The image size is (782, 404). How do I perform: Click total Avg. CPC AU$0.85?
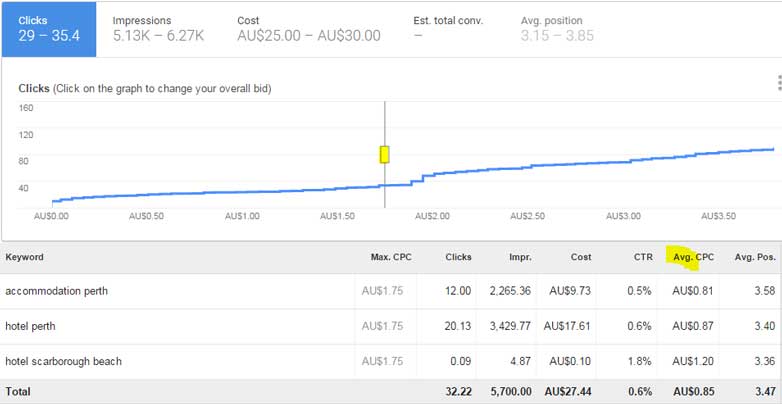[693, 392]
